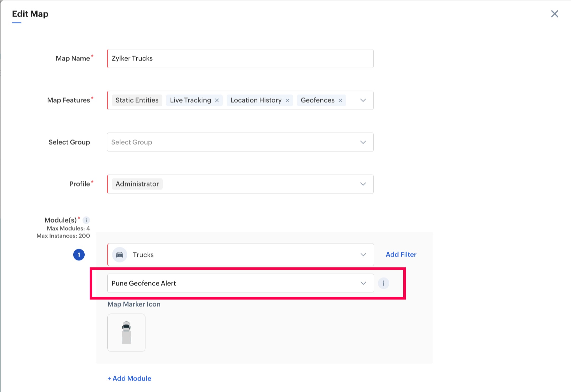This screenshot has width=571, height=392.
Task: Click the Edit Map heading tab
Action: coord(30,14)
